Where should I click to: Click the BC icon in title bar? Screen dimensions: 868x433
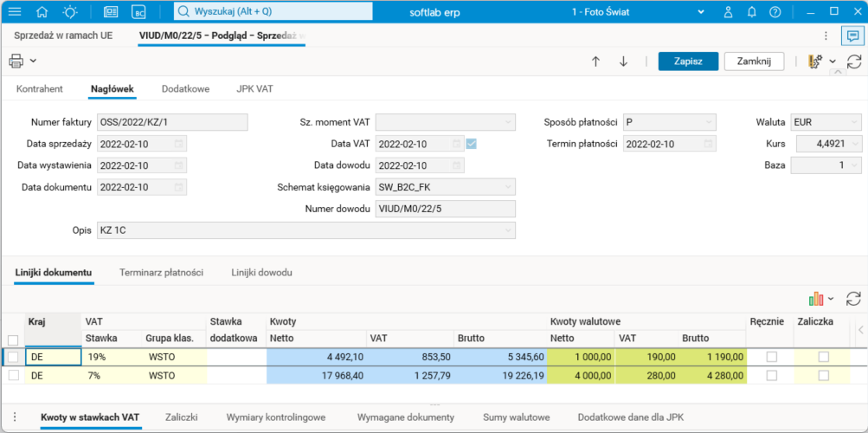point(138,11)
